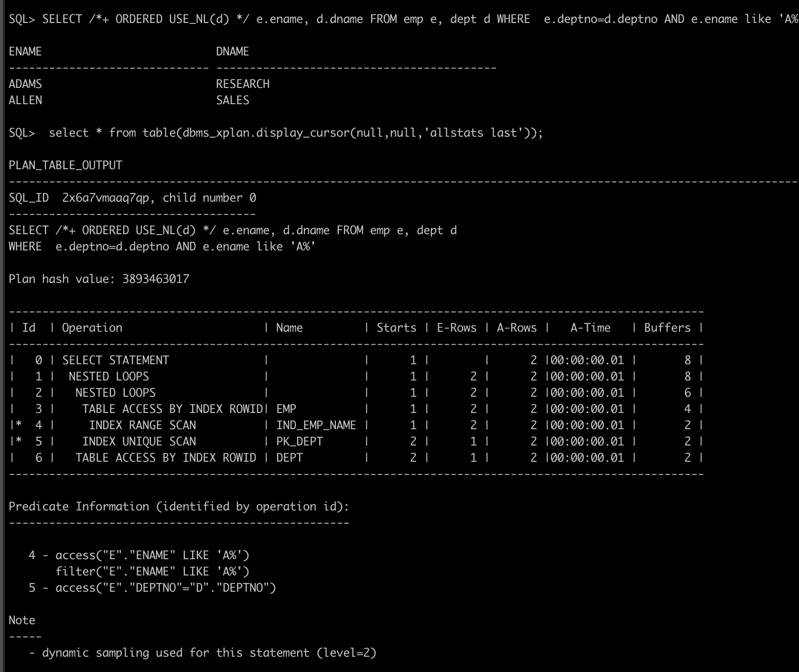Click the ADAMS result value
Image resolution: width=799 pixels, height=672 pixels.
coord(25,84)
